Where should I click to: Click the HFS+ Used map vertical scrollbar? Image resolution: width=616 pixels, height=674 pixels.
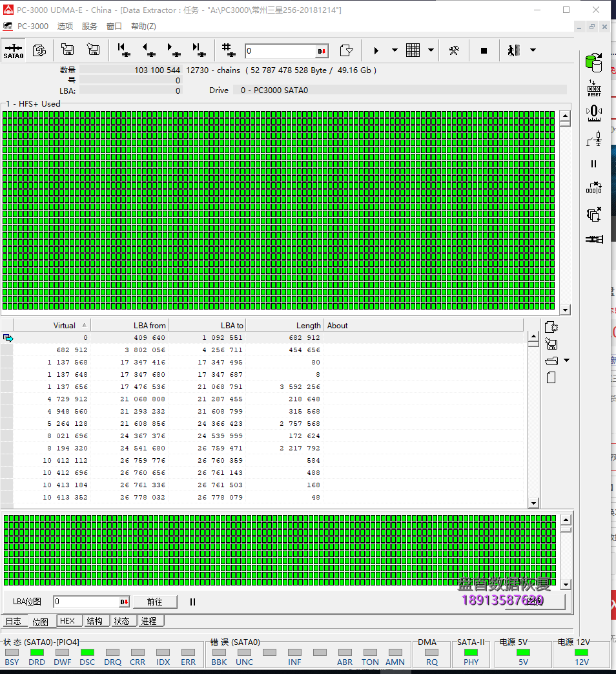[x=565, y=213]
